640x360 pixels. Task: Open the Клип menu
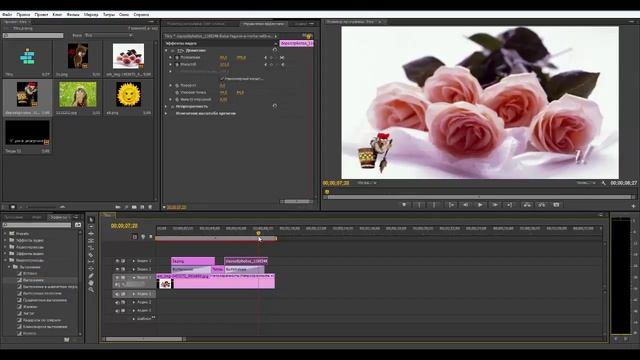point(57,14)
